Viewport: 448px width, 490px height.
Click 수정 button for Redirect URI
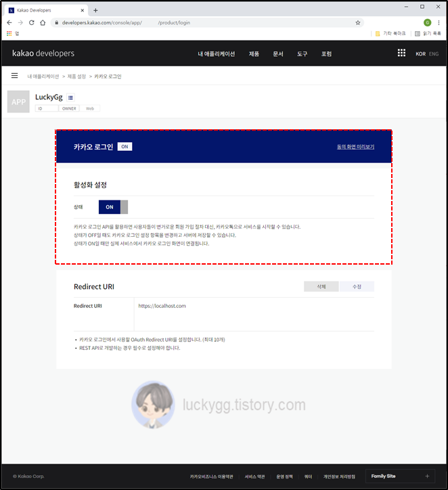[x=357, y=286]
